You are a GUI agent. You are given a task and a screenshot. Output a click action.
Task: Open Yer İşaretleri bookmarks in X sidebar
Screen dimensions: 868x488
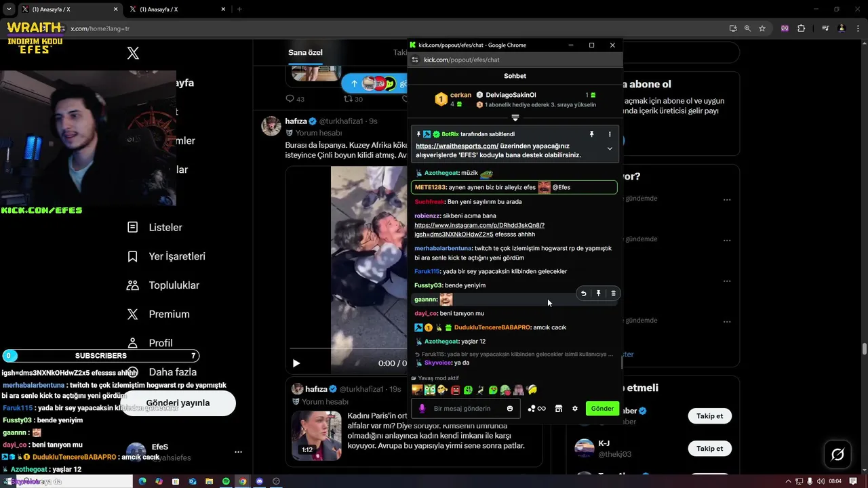click(166, 256)
